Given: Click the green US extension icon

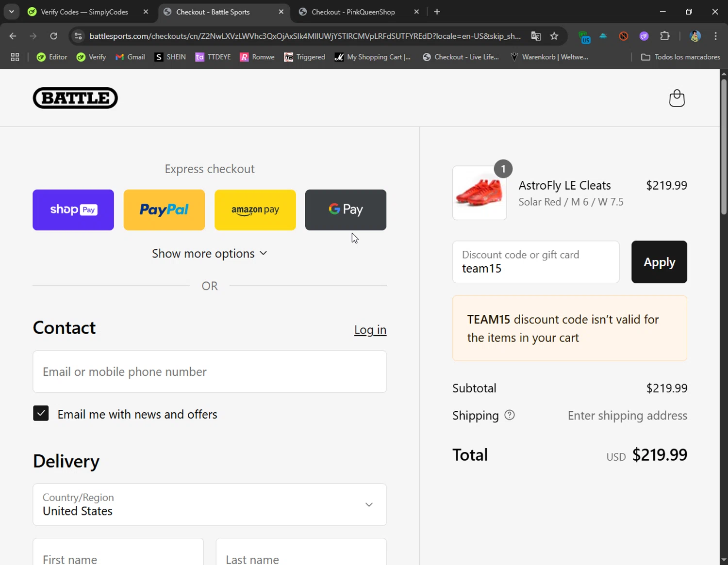Looking at the screenshot, I should 584,36.
